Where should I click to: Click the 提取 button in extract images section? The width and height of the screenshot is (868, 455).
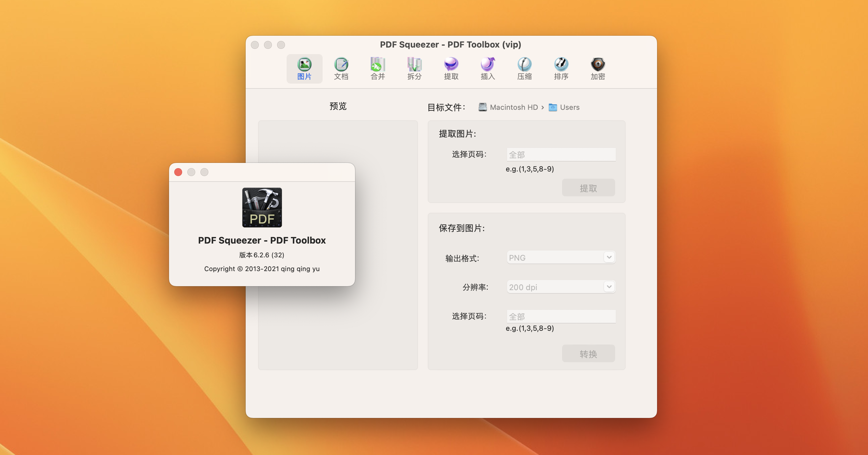[588, 188]
